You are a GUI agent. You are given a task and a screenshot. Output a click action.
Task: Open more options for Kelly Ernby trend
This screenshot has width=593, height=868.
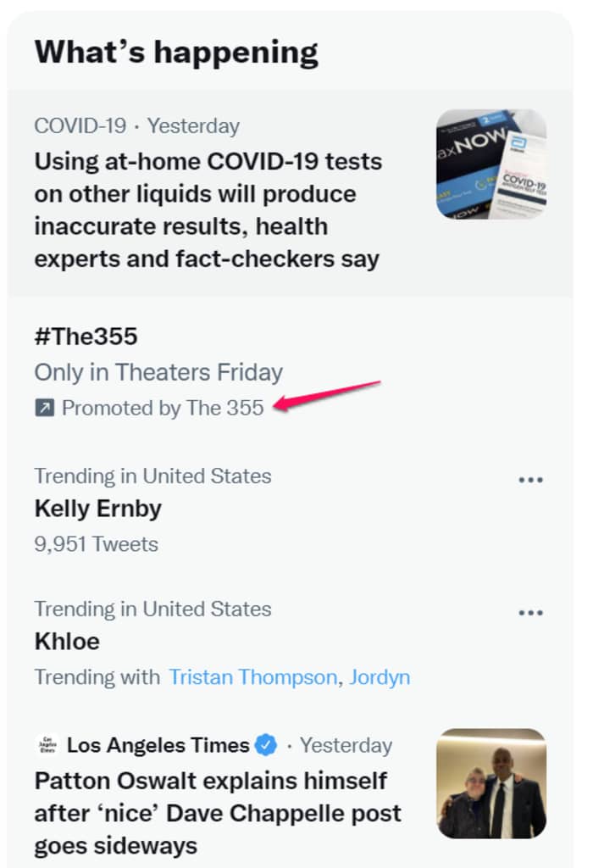point(530,480)
